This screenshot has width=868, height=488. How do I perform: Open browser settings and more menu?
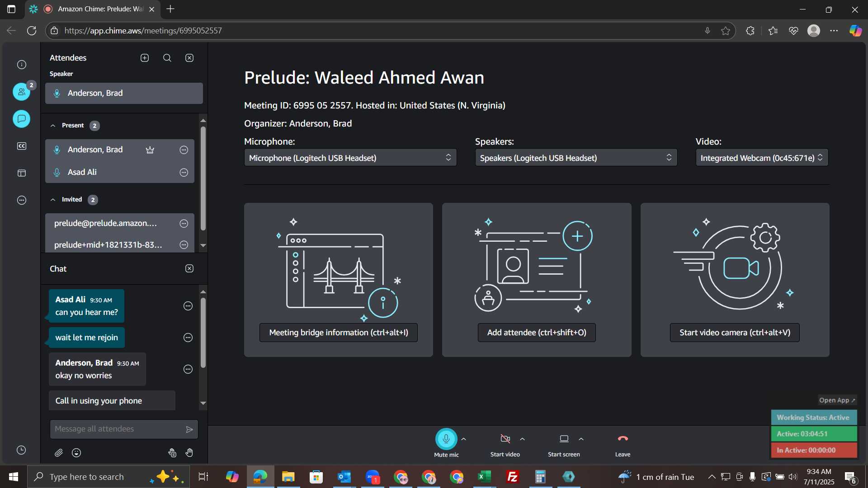(834, 31)
